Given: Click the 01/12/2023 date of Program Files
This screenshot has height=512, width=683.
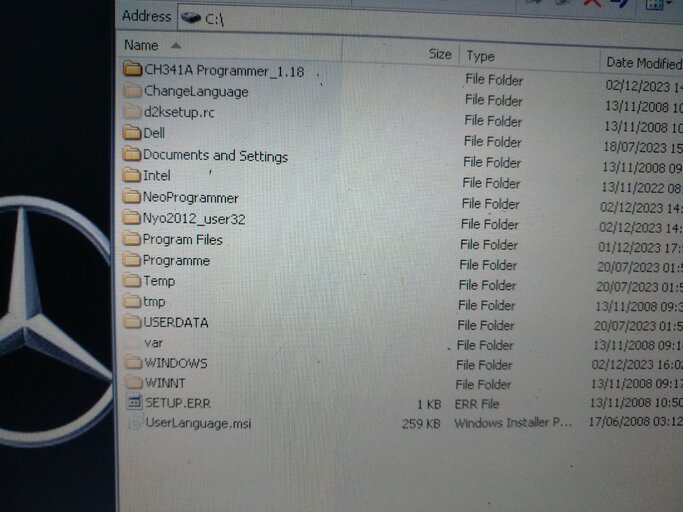Looking at the screenshot, I should pos(639,248).
